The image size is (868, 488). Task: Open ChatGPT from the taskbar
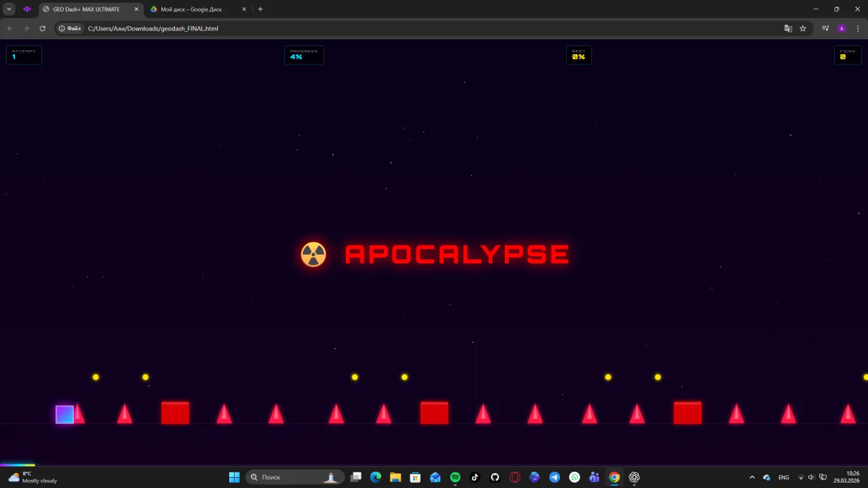(634, 477)
